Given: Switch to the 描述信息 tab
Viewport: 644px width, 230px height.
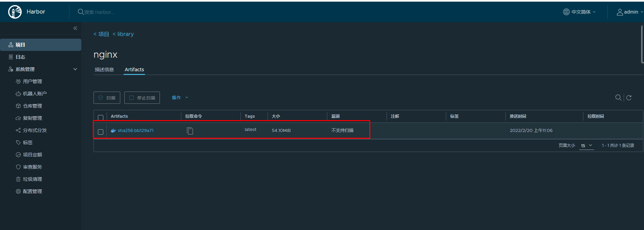Looking at the screenshot, I should click(104, 70).
